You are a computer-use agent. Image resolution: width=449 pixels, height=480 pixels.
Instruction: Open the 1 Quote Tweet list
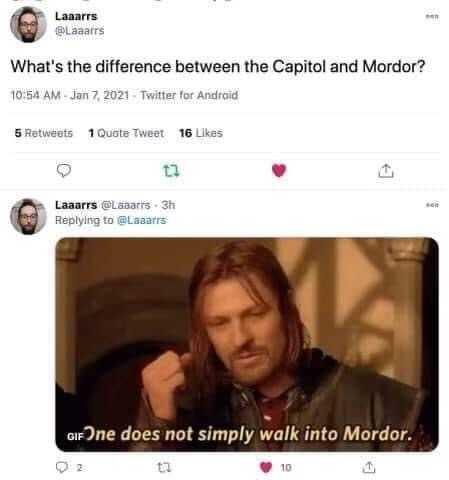point(126,133)
